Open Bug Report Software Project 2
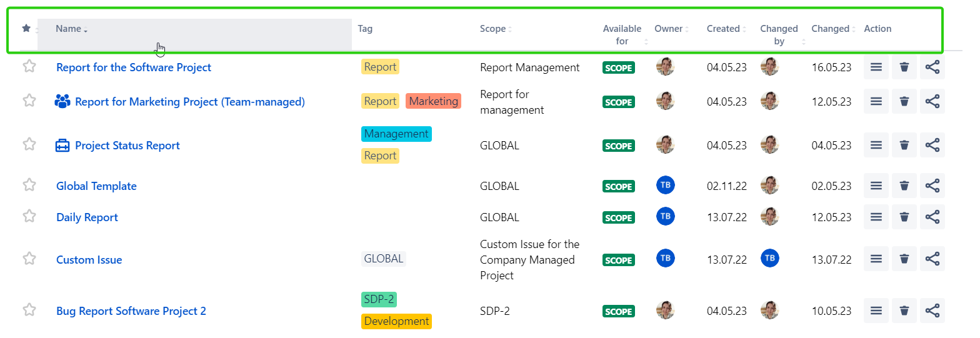The height and width of the screenshot is (338, 980). coord(131,311)
